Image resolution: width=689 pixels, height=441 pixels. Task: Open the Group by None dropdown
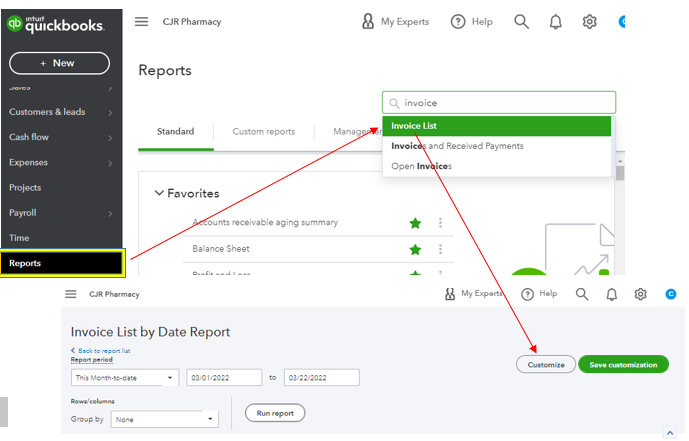[164, 419]
